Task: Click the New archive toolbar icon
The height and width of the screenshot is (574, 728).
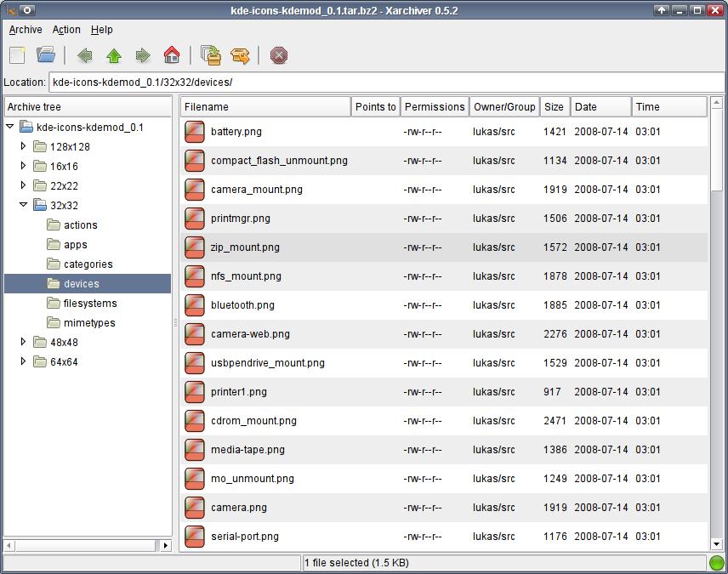Action: 18,55
